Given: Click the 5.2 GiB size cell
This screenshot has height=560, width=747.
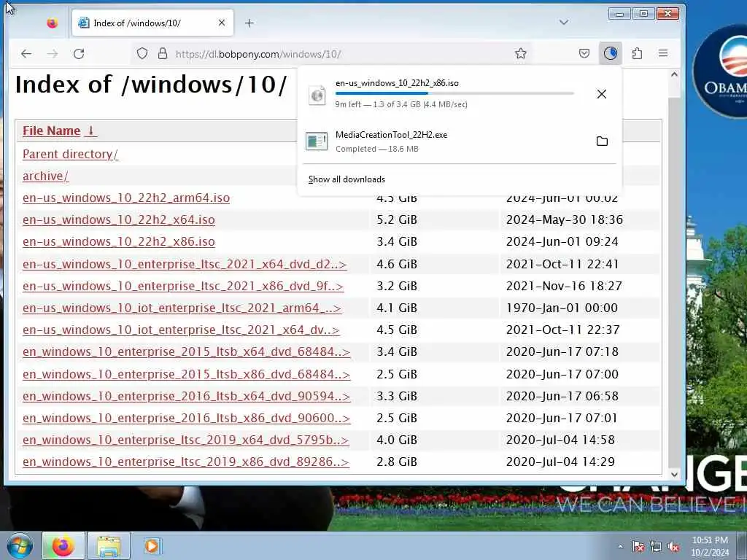Looking at the screenshot, I should point(397,220).
